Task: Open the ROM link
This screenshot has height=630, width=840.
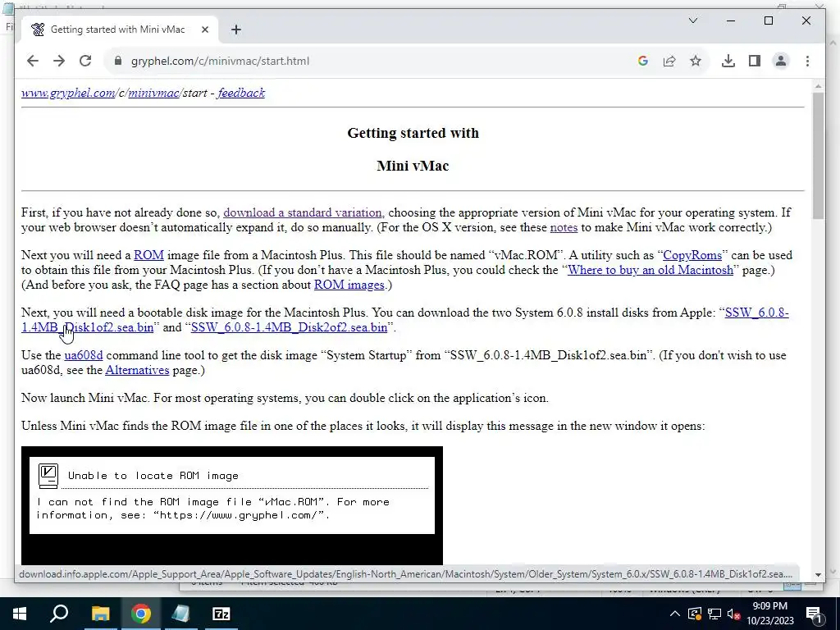Action: 148,255
